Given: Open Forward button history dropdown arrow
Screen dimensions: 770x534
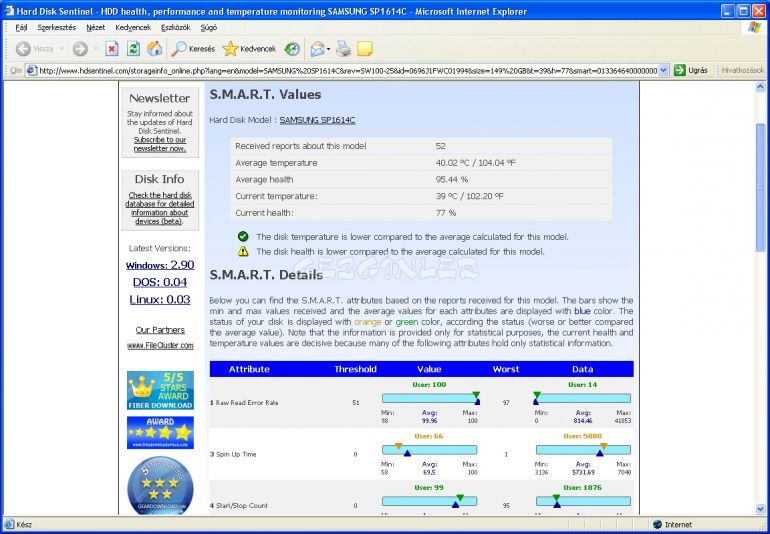Looking at the screenshot, I should (x=95, y=49).
